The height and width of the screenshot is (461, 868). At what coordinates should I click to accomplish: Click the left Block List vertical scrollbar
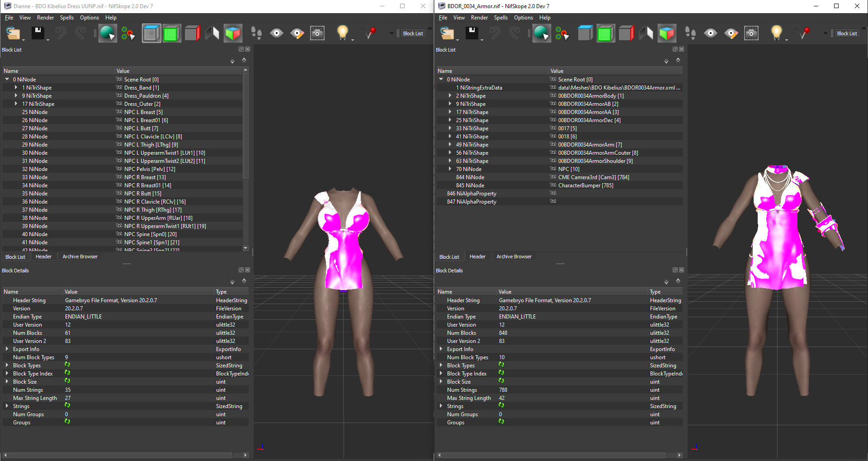tap(245, 158)
